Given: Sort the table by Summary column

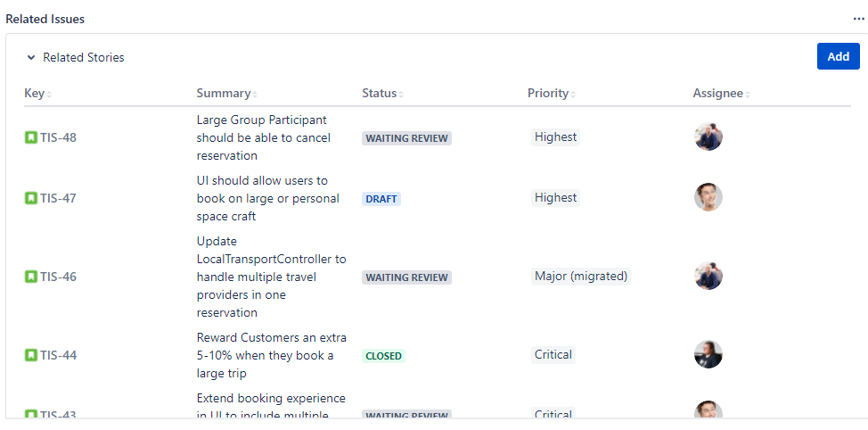Looking at the screenshot, I should click(226, 94).
